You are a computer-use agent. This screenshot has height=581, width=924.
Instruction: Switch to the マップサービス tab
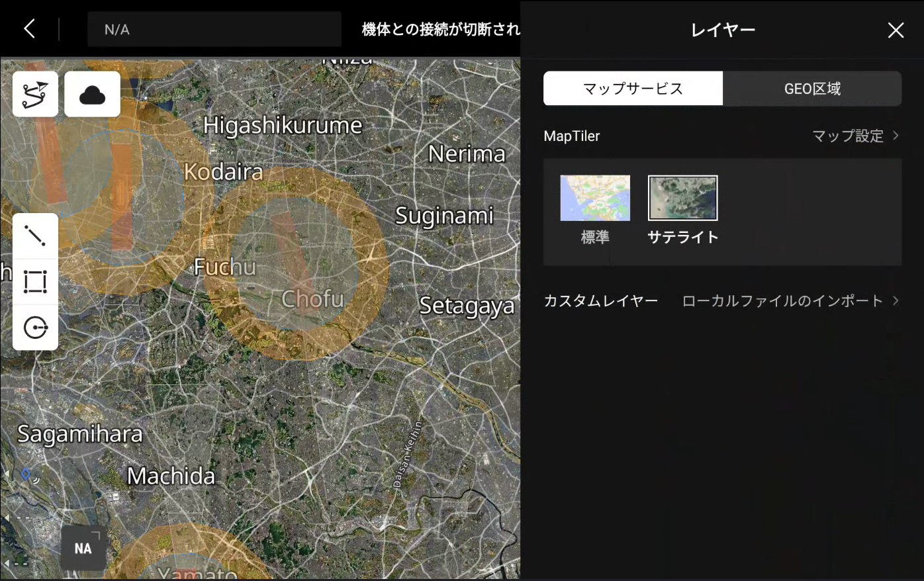tap(633, 89)
